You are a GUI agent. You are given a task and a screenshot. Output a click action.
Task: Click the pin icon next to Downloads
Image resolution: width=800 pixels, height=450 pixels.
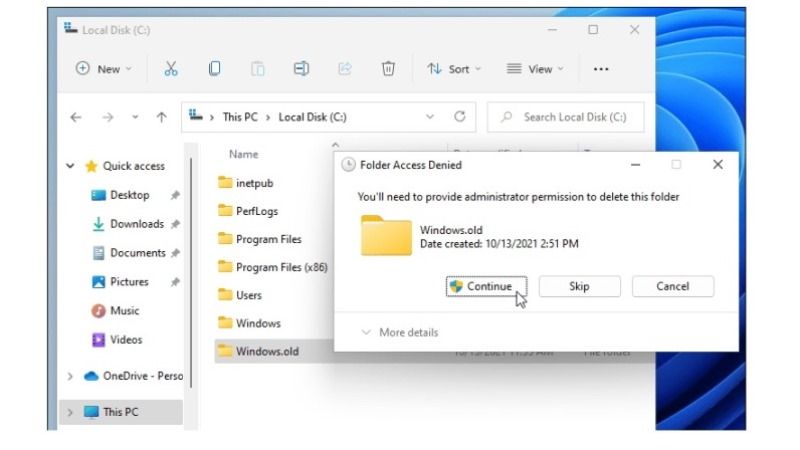(x=175, y=224)
